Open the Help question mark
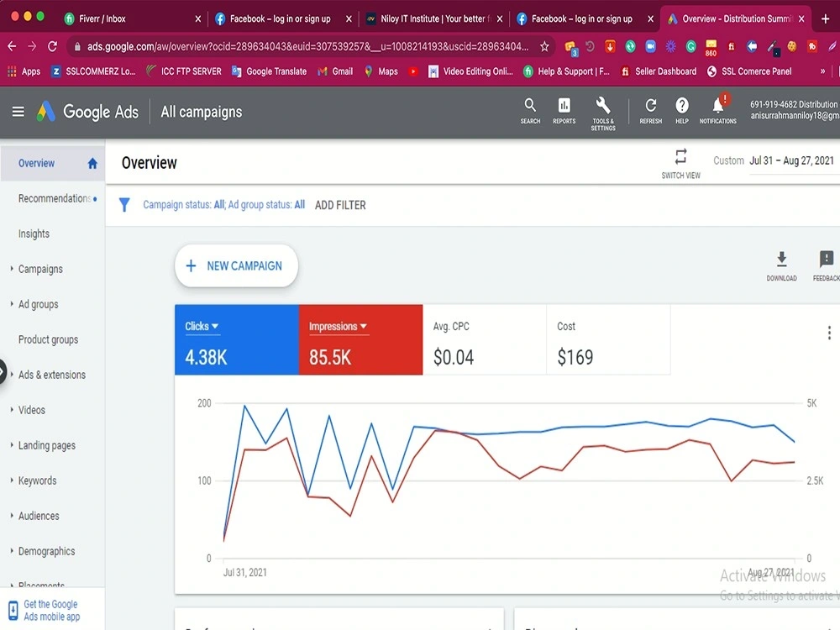840x630 pixels. [682, 111]
